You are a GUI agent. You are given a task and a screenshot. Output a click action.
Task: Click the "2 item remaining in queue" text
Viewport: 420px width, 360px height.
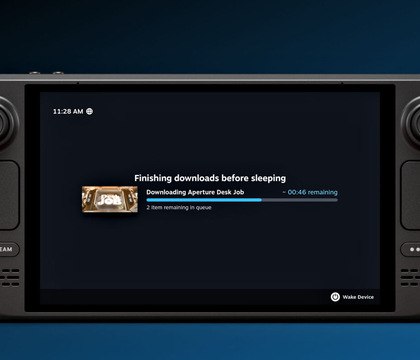pos(179,207)
